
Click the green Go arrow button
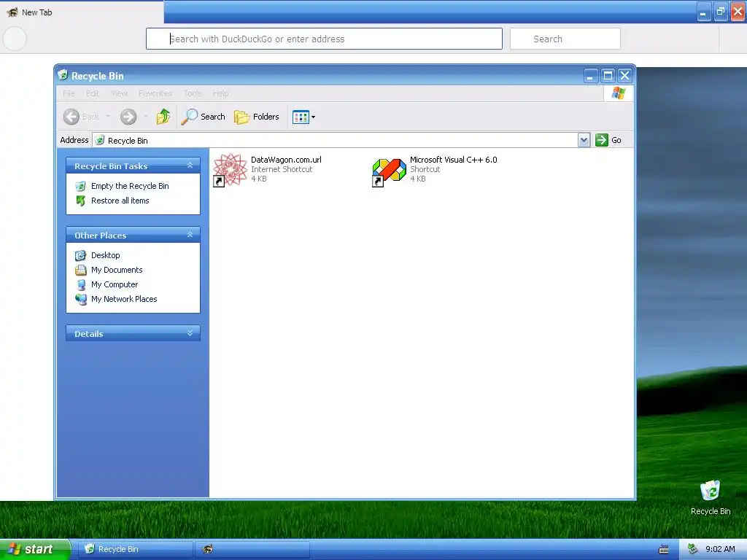(602, 140)
